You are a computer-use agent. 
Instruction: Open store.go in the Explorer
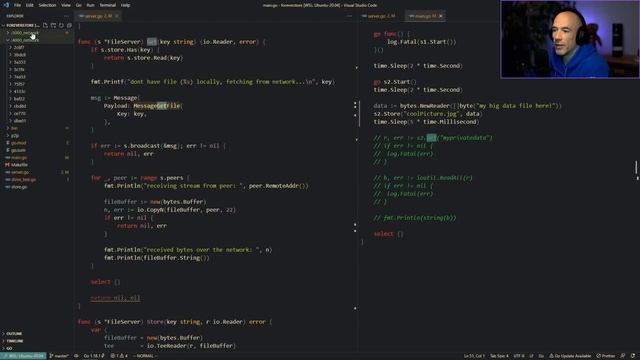pos(37,187)
